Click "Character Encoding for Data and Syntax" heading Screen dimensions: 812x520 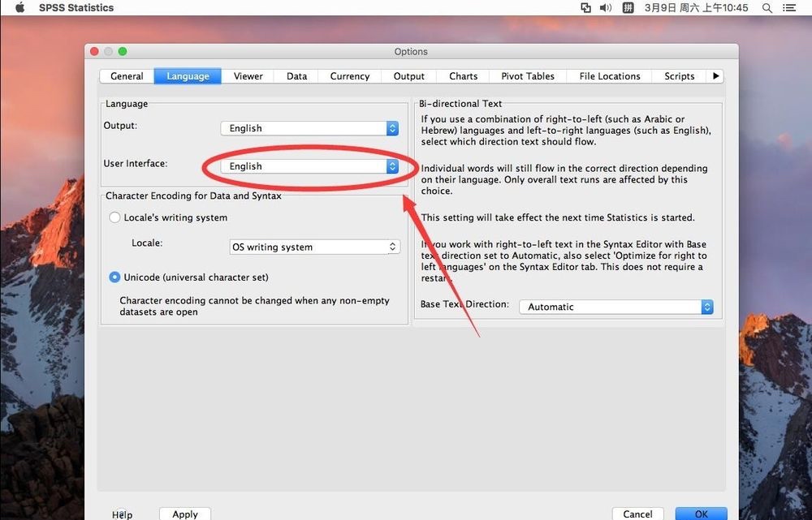pos(194,196)
